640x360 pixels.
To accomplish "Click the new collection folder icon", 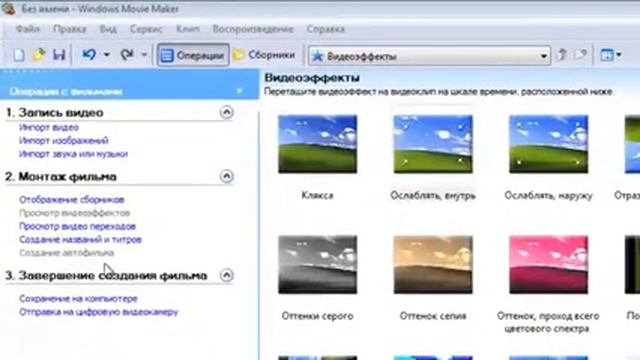I will (x=580, y=55).
